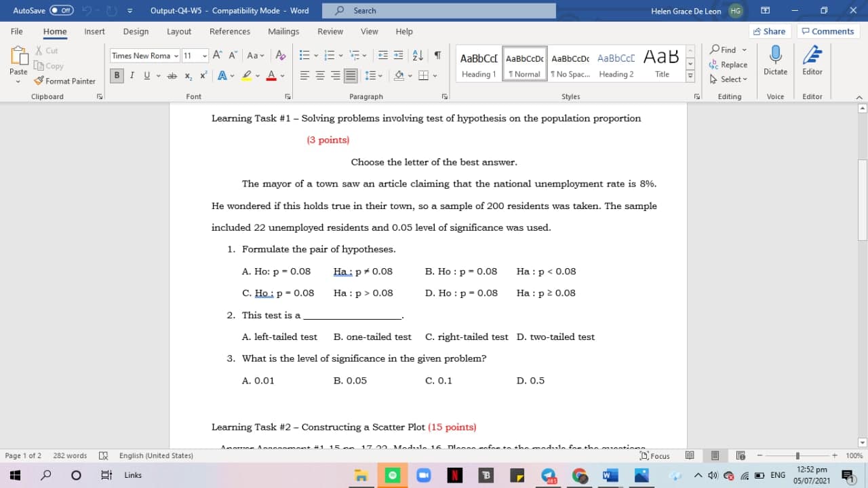The width and height of the screenshot is (868, 488).
Task: Switch to the References ribbon tab
Action: [229, 31]
